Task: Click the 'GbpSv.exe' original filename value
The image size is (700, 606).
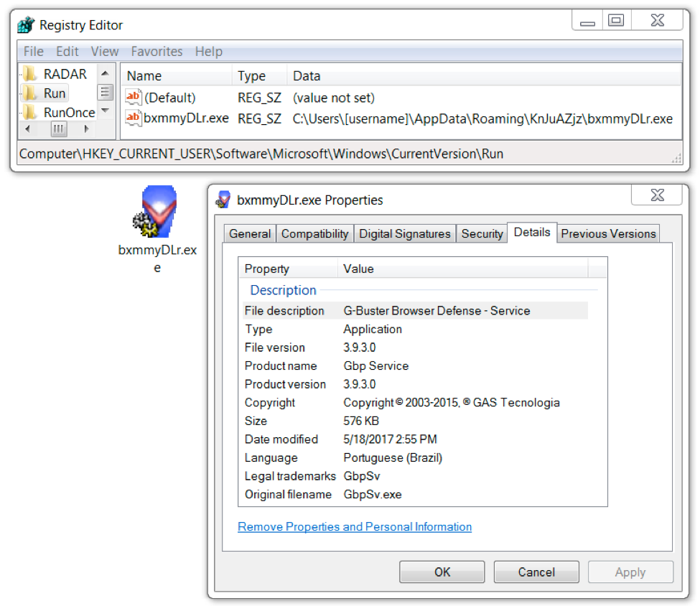Action: (373, 495)
